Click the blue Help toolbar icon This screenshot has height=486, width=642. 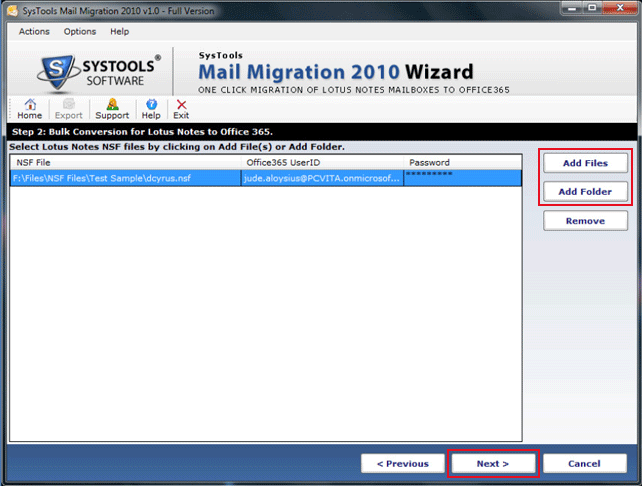[151, 109]
